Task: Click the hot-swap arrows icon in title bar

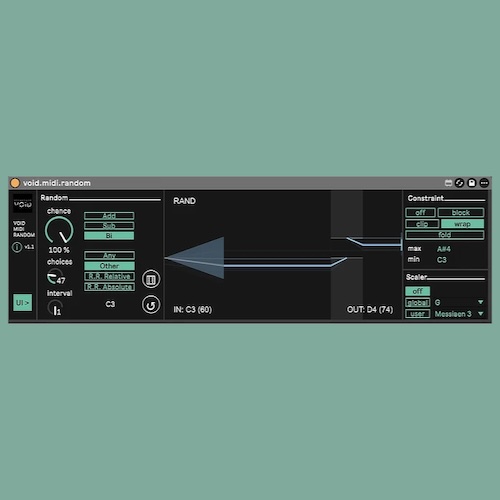Action: pos(460,183)
